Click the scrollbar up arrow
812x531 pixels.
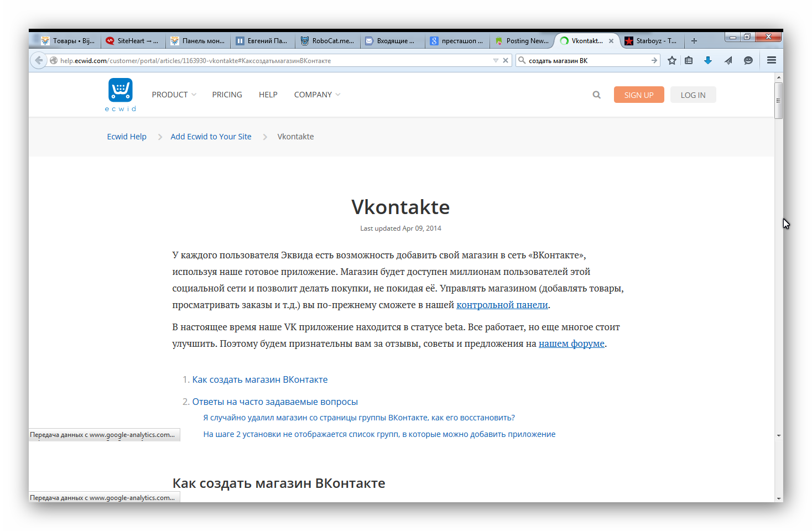779,77
